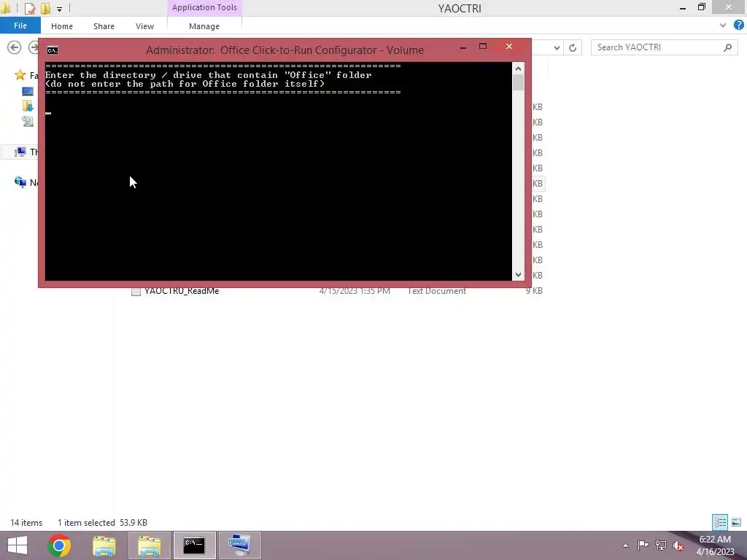The height and width of the screenshot is (560, 747).
Task: Show hidden tray icons arrow
Action: point(625,545)
